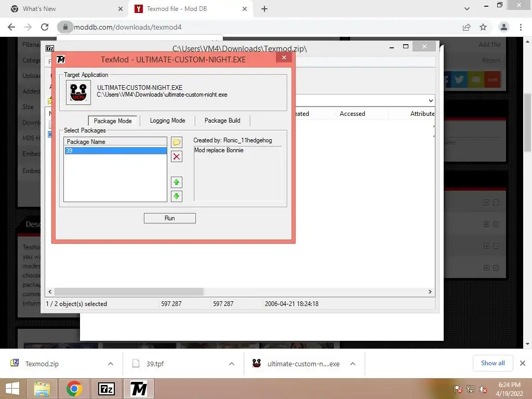Select the Texmod file - Mod DB tab
This screenshot has width=532, height=399.
(190, 9)
